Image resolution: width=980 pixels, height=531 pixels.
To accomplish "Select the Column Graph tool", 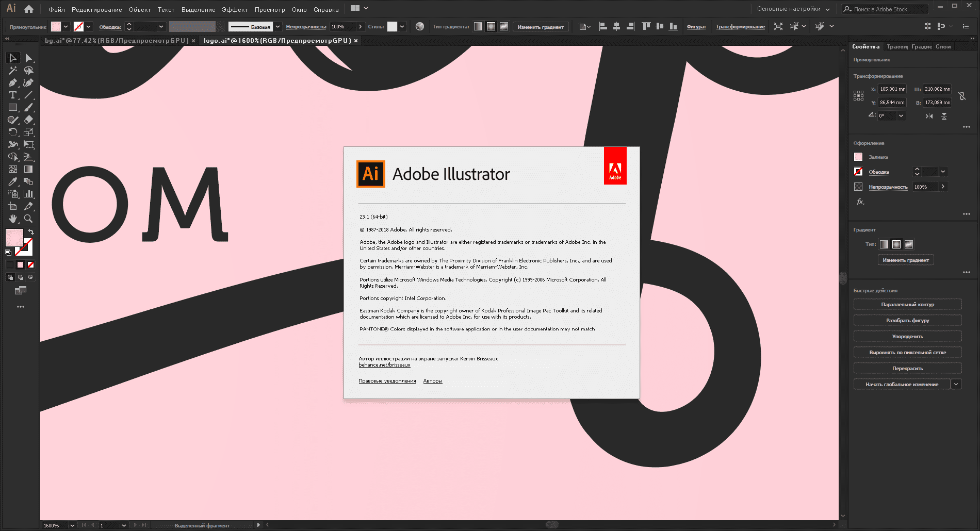I will click(29, 194).
